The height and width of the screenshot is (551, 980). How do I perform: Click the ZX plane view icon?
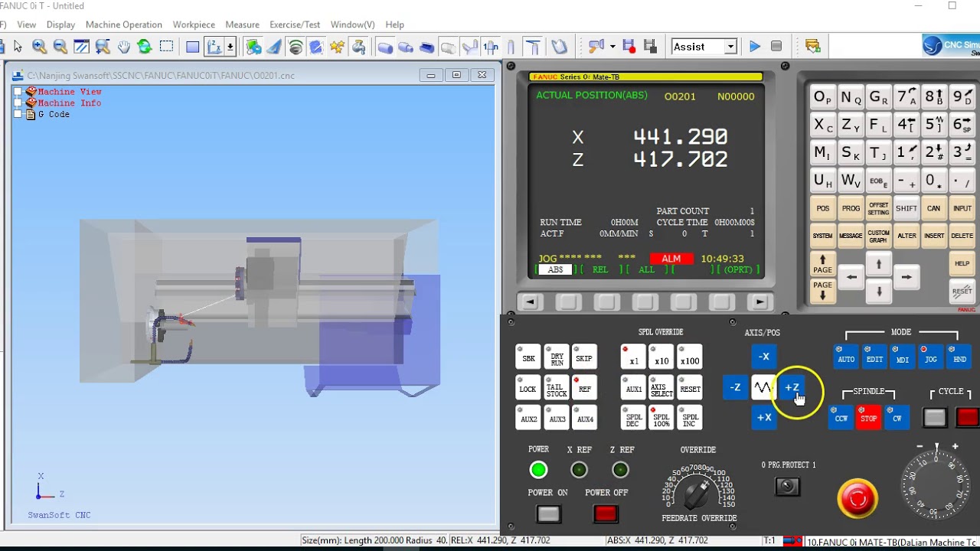tap(214, 47)
